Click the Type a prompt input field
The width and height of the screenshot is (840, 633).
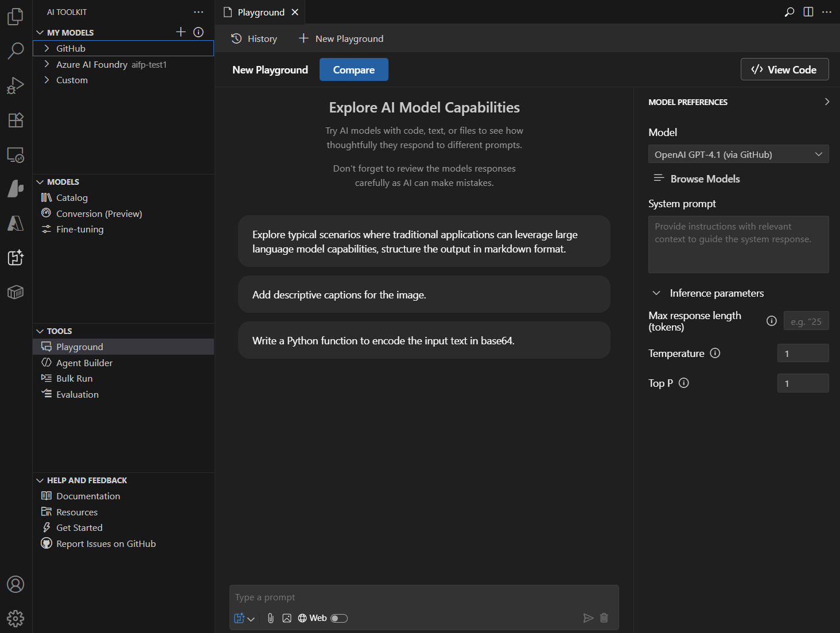(x=424, y=597)
